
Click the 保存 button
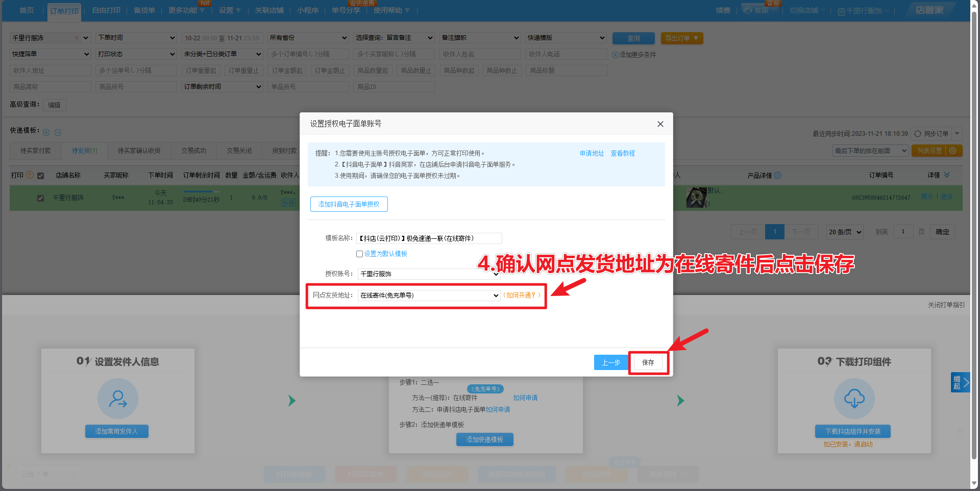648,363
